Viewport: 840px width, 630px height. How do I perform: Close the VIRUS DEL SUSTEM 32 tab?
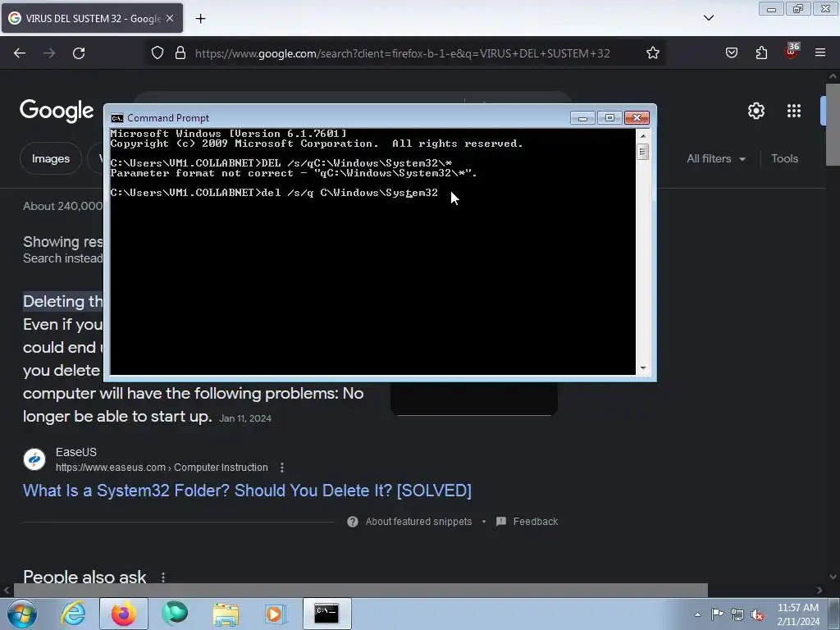pos(170,18)
